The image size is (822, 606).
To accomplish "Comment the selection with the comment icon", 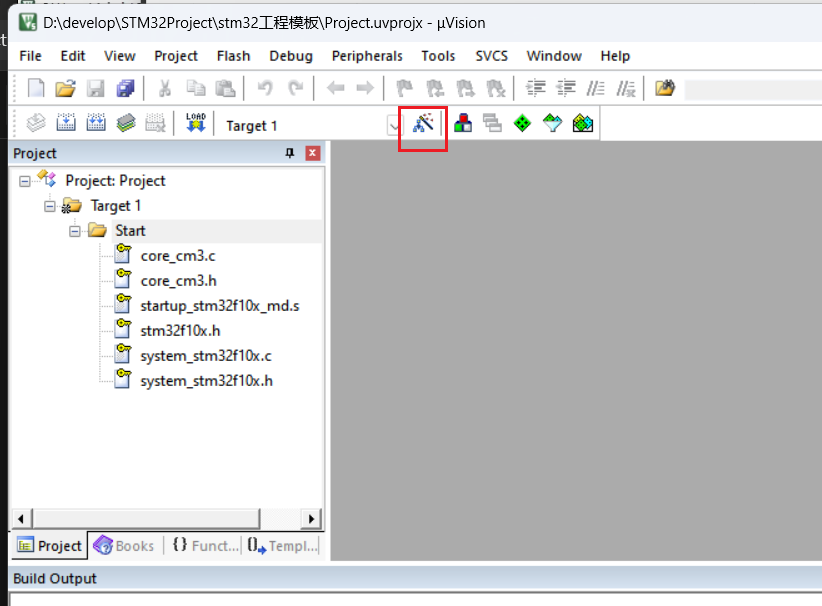I will [x=596, y=88].
